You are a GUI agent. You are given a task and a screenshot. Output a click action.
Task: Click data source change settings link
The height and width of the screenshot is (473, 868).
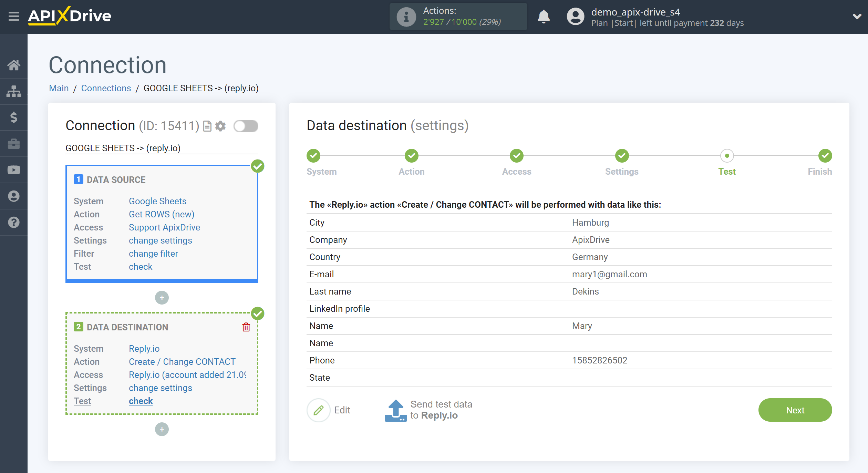coord(161,240)
